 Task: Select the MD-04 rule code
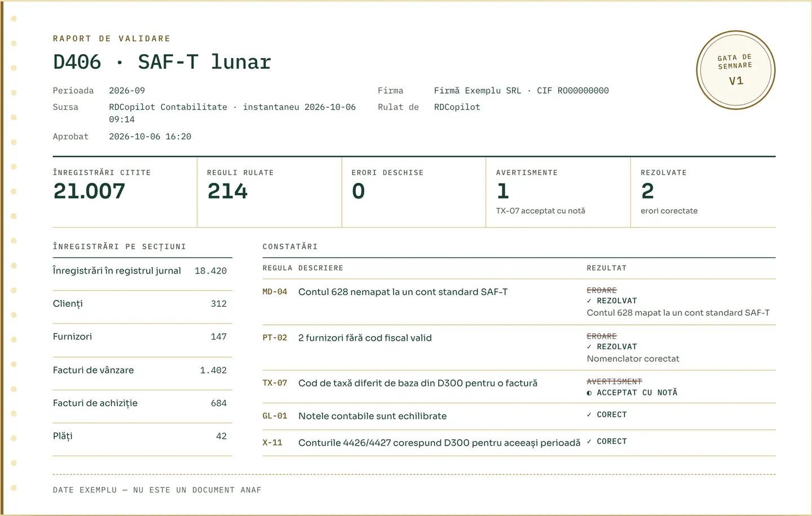coord(275,292)
